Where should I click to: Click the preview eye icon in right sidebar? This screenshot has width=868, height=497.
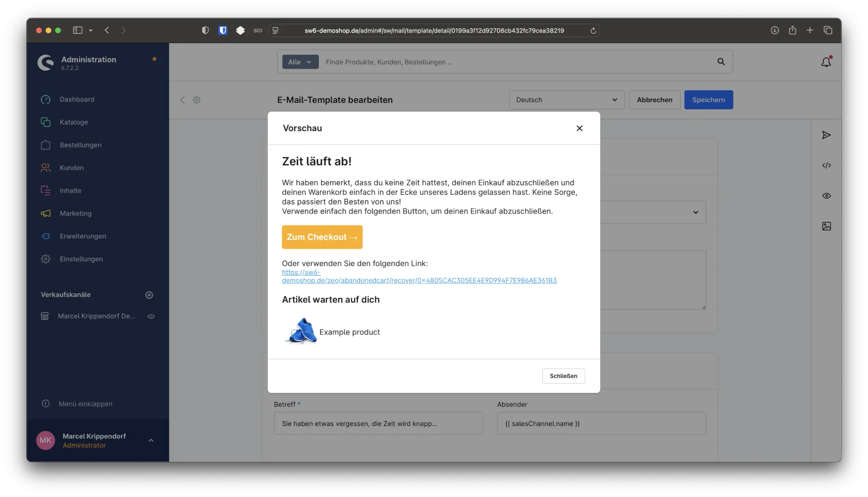(x=826, y=196)
